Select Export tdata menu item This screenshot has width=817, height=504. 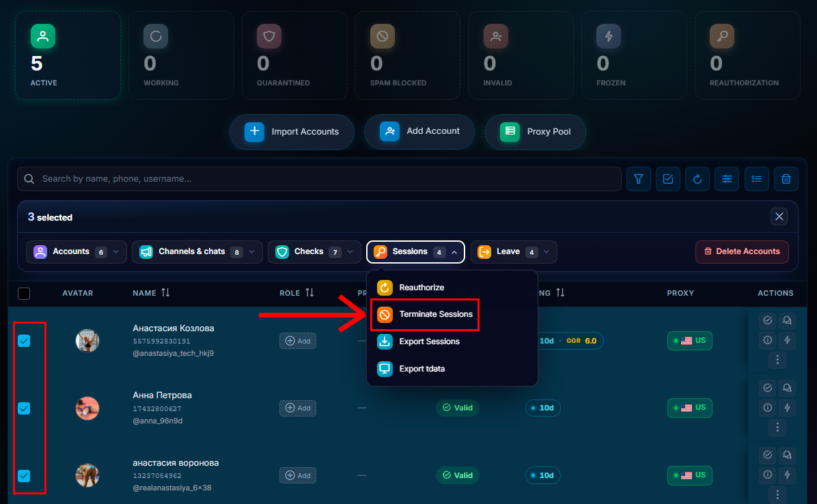[x=452, y=369]
